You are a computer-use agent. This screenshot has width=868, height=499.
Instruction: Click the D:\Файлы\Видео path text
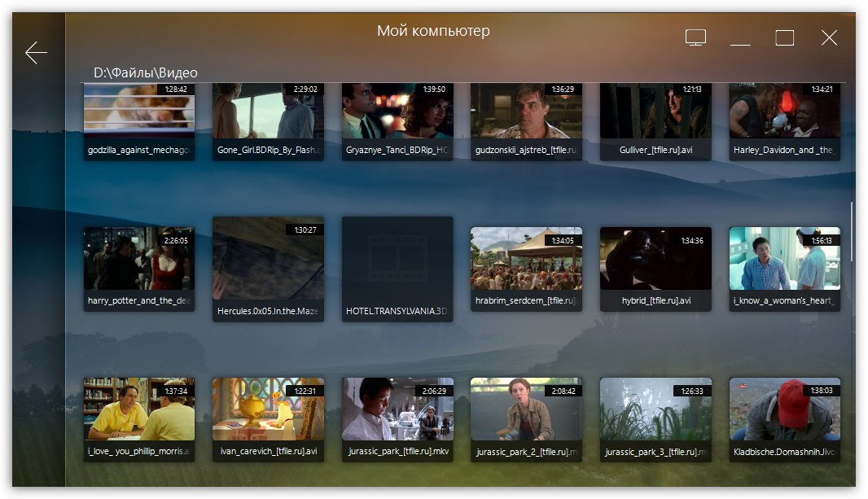coord(145,72)
